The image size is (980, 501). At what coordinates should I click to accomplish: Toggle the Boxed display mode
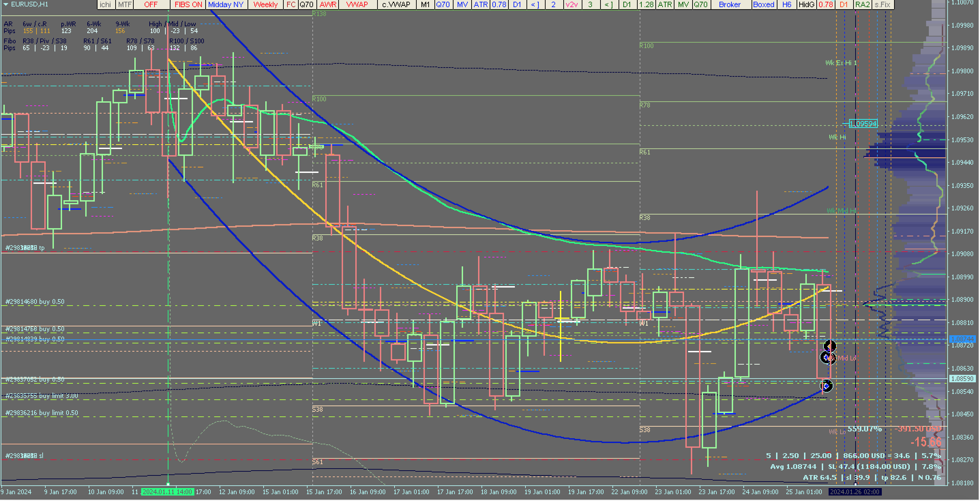tap(763, 4)
